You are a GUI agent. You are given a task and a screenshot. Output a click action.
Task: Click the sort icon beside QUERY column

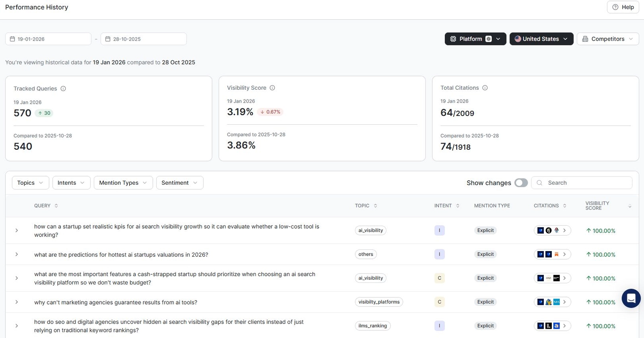pos(56,206)
